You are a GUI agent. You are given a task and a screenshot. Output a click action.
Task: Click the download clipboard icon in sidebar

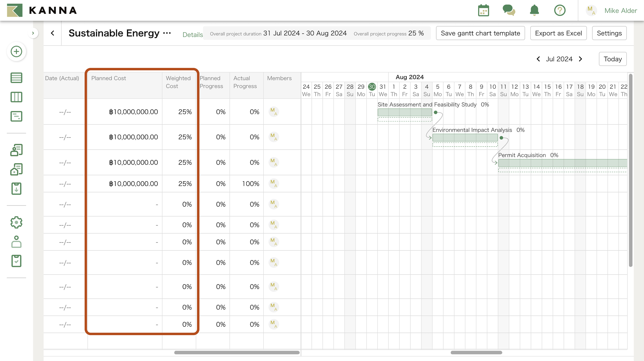pyautogui.click(x=16, y=189)
